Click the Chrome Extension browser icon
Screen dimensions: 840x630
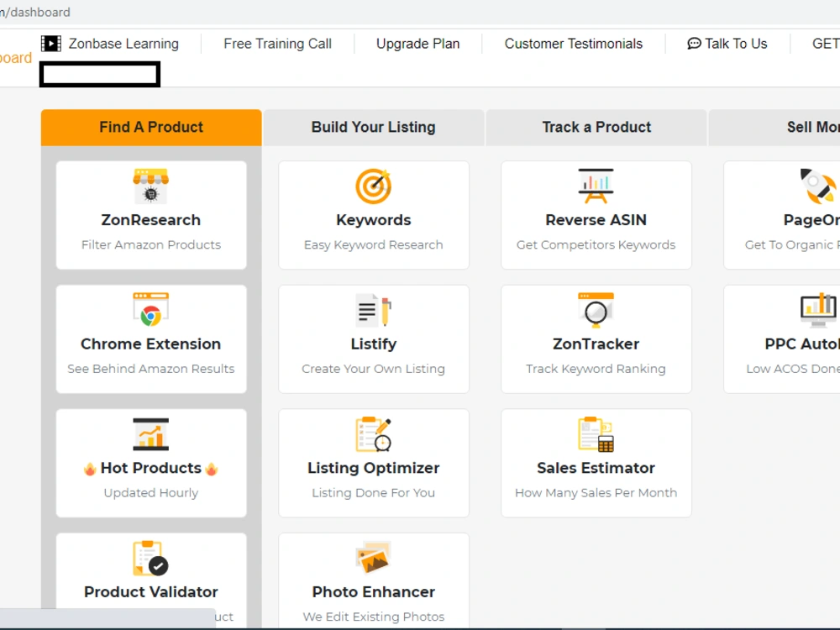(151, 310)
